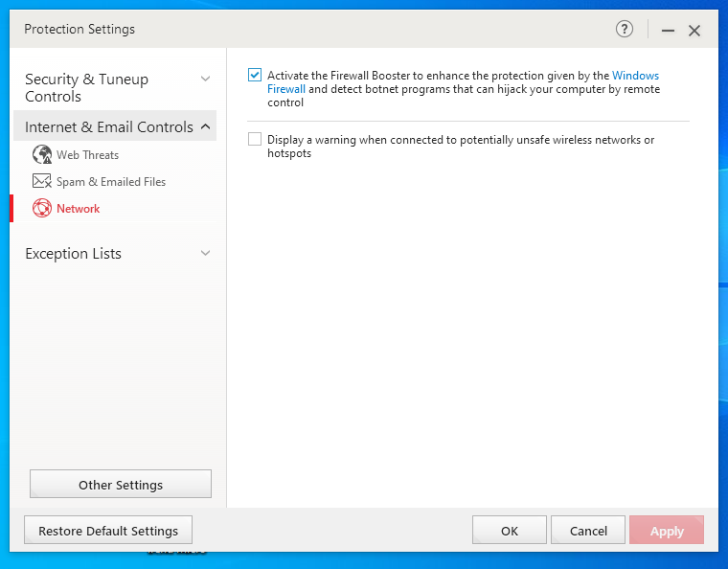This screenshot has height=569, width=728.
Task: Enable unsafe wireless networks warning checkbox
Action: [x=255, y=139]
